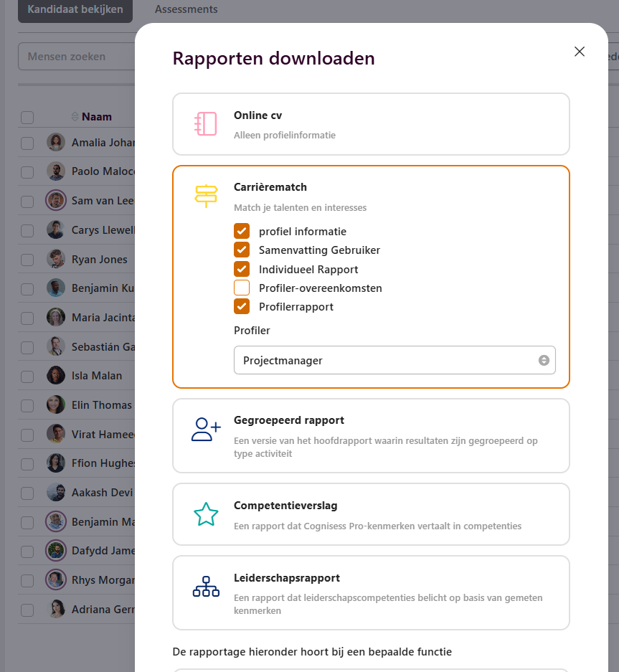
Task: Select the Leiderschapsrapport report card
Action: 371,592
